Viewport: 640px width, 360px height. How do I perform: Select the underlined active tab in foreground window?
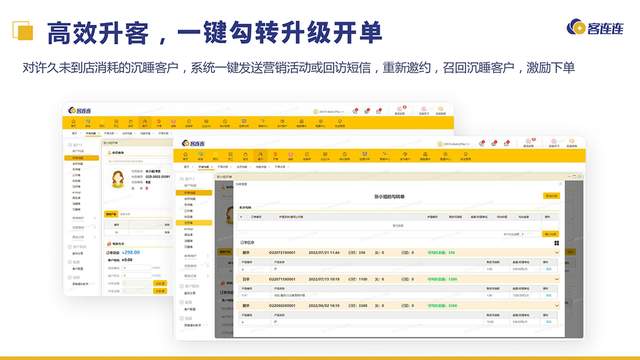coord(204,167)
